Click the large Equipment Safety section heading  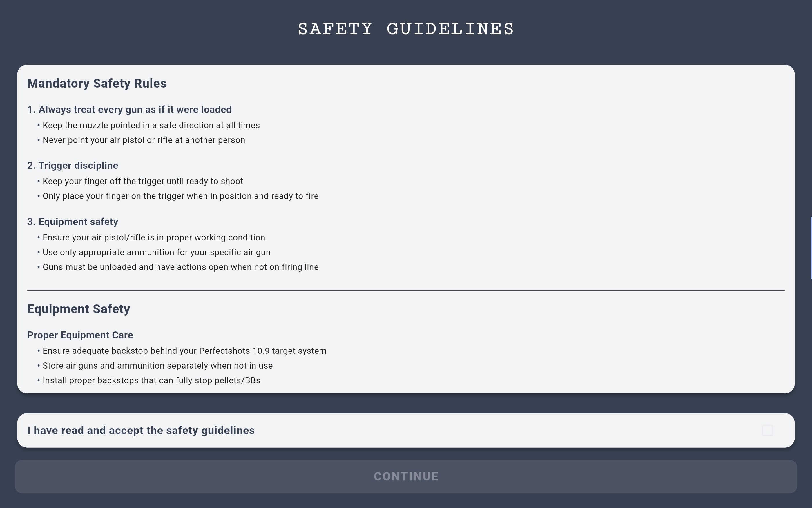tap(79, 309)
